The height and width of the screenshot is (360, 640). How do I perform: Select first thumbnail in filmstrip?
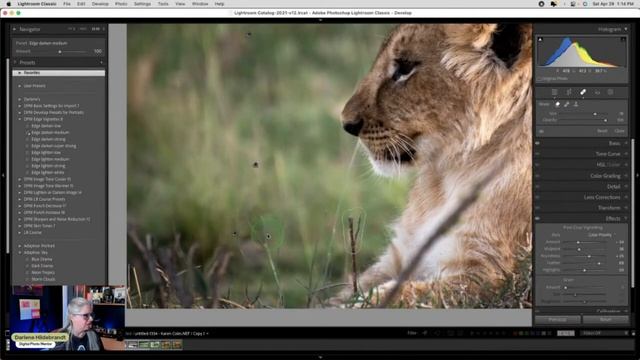click(132, 345)
